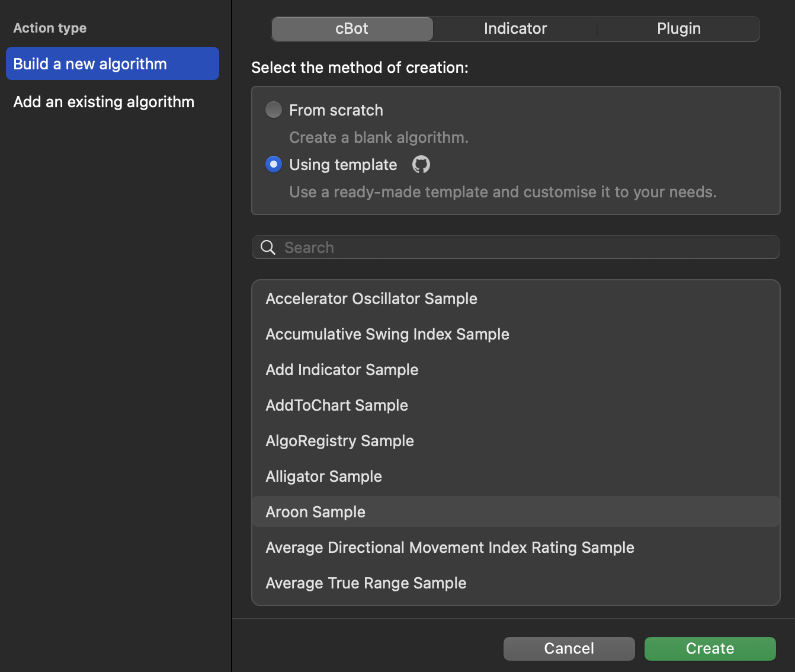Select Accelerator Oscillator Sample template
Viewport: 795px width, 672px height.
point(371,299)
